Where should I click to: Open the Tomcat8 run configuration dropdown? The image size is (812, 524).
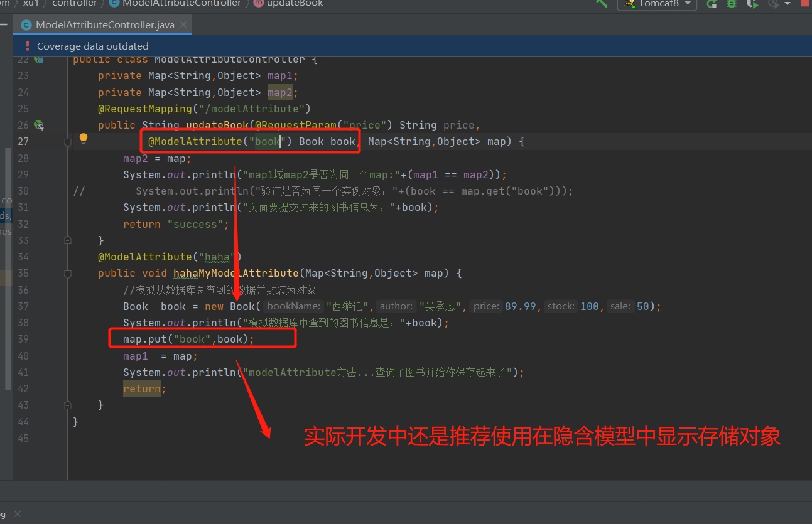point(658,4)
